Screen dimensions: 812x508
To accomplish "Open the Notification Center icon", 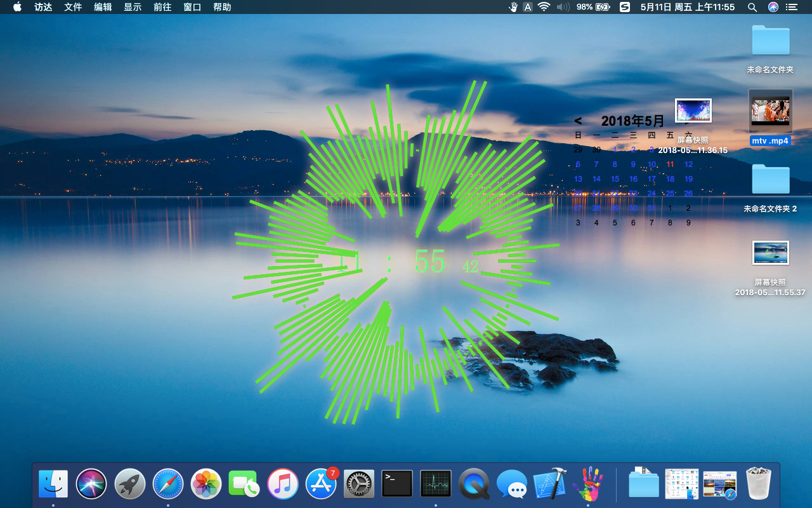I will (791, 7).
